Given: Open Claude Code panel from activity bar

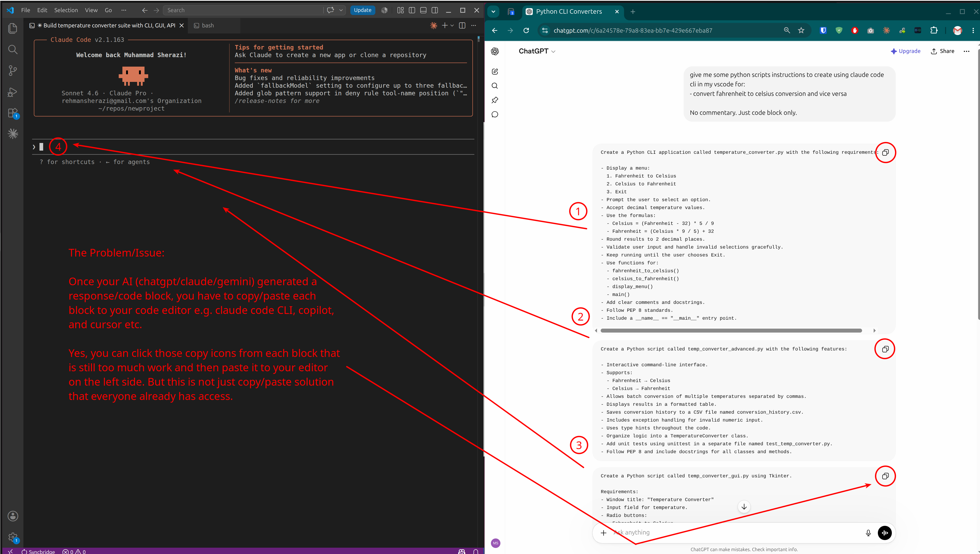Looking at the screenshot, I should (13, 133).
